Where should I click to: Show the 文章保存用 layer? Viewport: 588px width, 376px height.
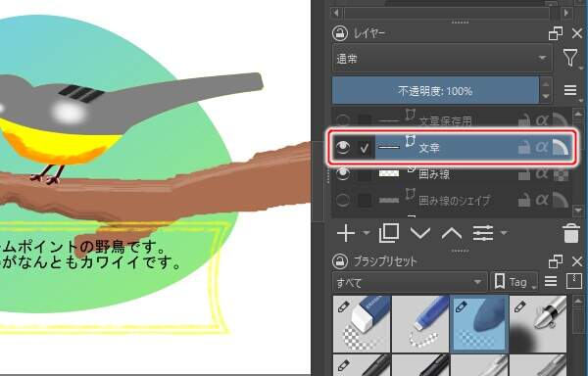tap(343, 120)
